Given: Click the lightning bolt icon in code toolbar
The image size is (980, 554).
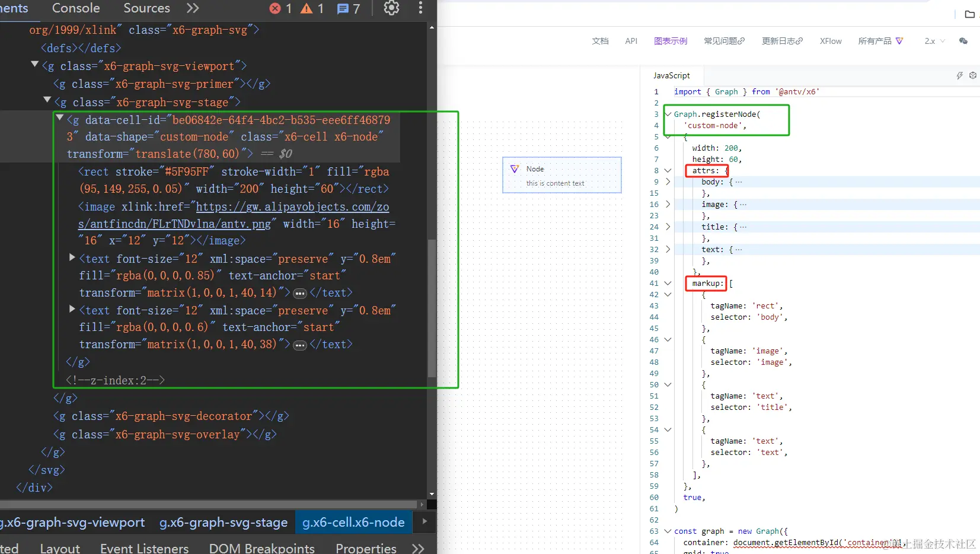Looking at the screenshot, I should (959, 75).
